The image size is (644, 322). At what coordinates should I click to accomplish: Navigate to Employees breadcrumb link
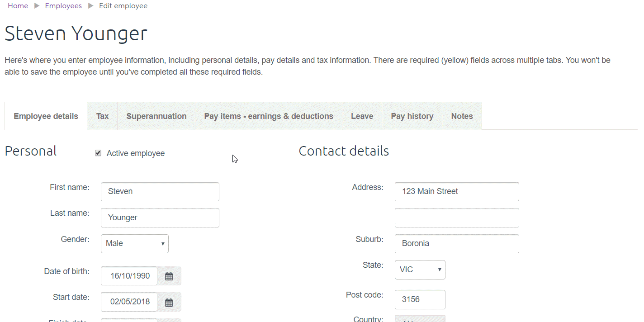63,6
